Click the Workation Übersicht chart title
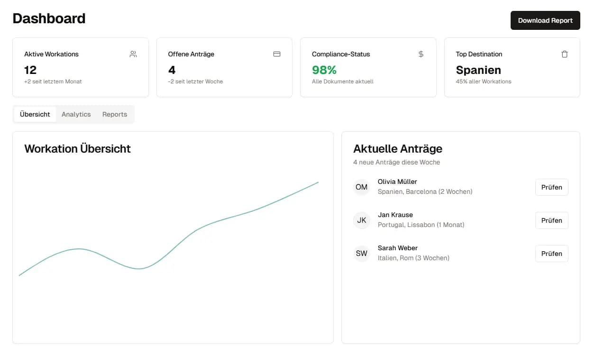Viewport: 595px width, 364px height. pos(77,149)
